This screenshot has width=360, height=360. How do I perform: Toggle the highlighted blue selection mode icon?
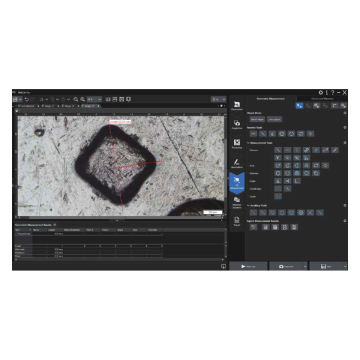pyautogui.click(x=299, y=106)
